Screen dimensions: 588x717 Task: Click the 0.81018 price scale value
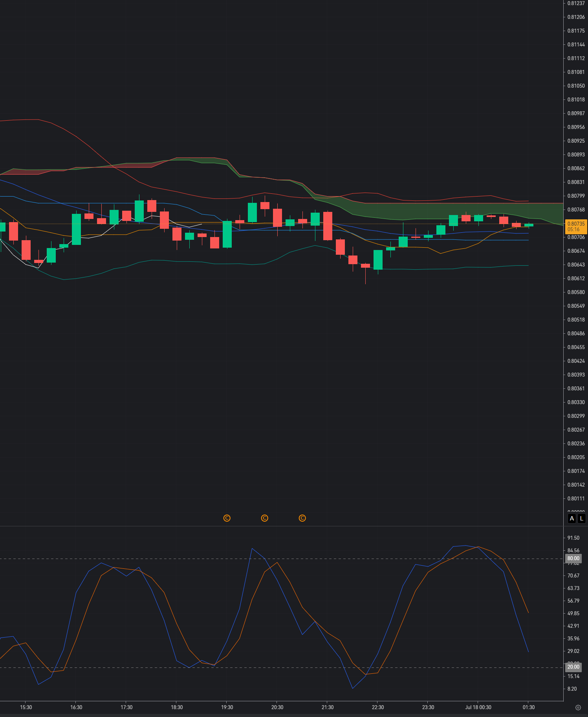pos(576,99)
